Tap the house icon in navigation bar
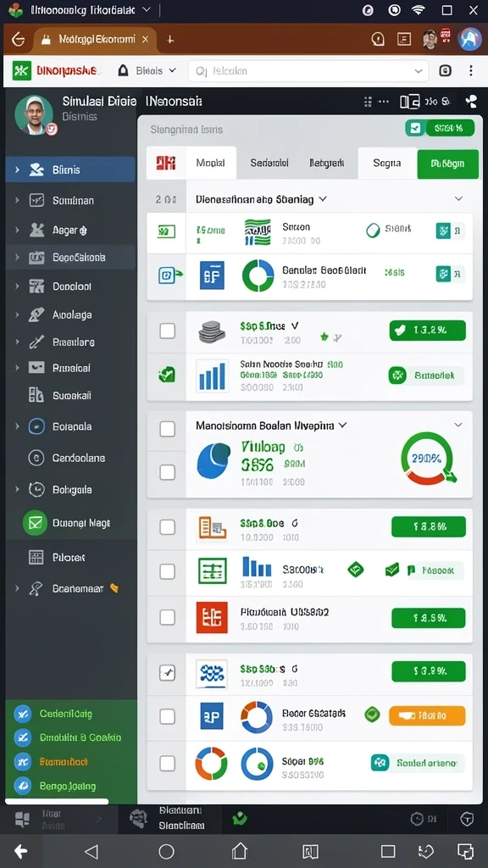Screen dimensions: 488x868 (239, 851)
